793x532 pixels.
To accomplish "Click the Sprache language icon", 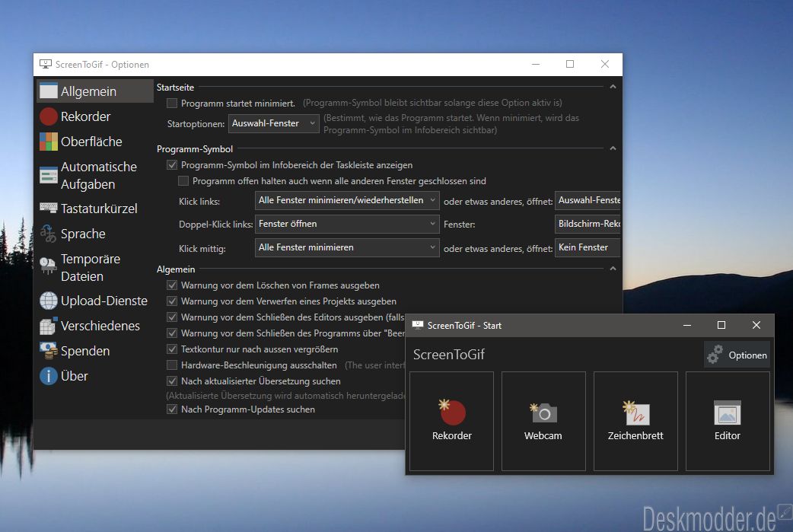I will tap(49, 234).
